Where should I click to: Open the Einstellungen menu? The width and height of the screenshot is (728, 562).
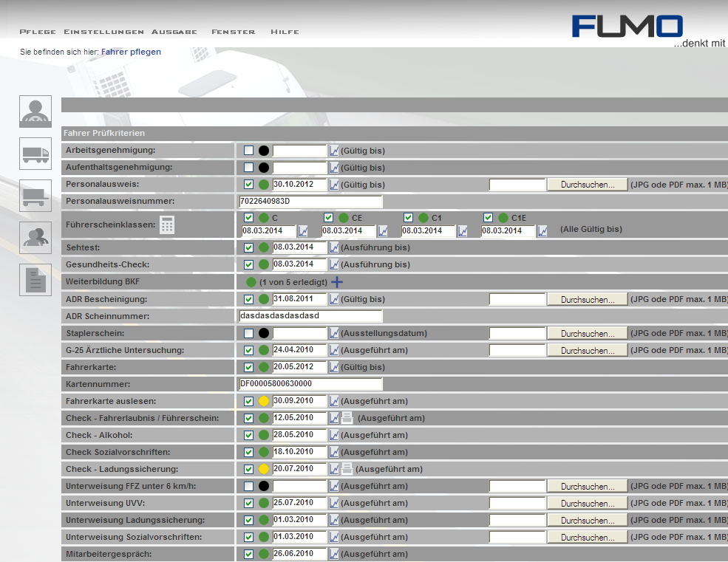pyautogui.click(x=103, y=32)
